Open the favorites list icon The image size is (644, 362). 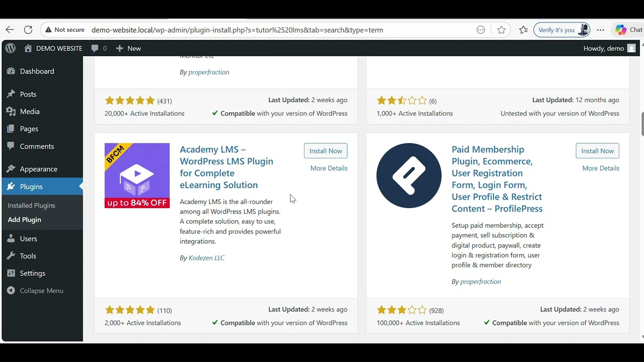coord(523,30)
